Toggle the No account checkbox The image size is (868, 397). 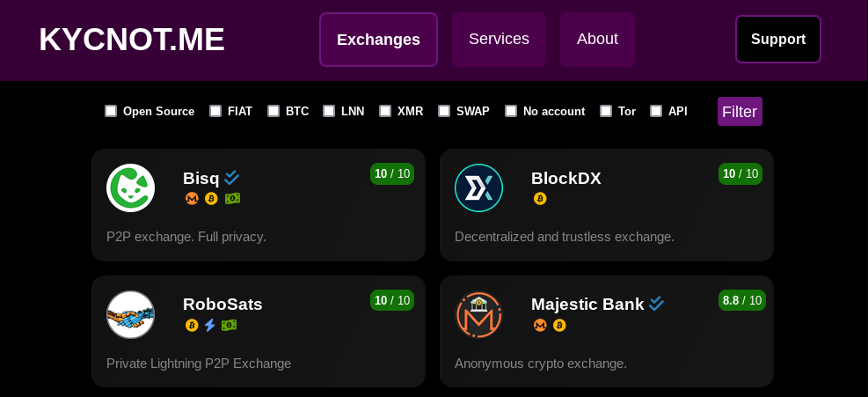[511, 111]
